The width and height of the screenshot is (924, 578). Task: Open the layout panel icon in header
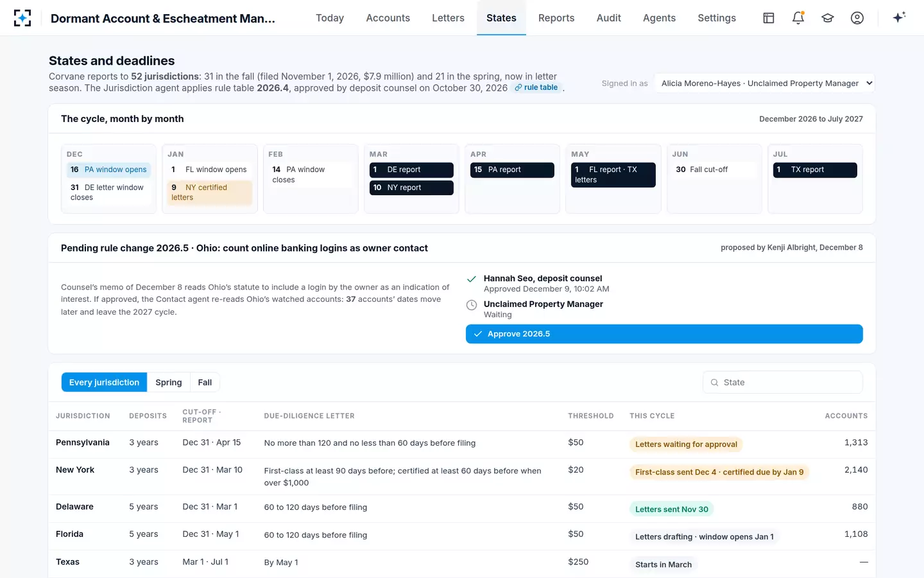coord(768,18)
